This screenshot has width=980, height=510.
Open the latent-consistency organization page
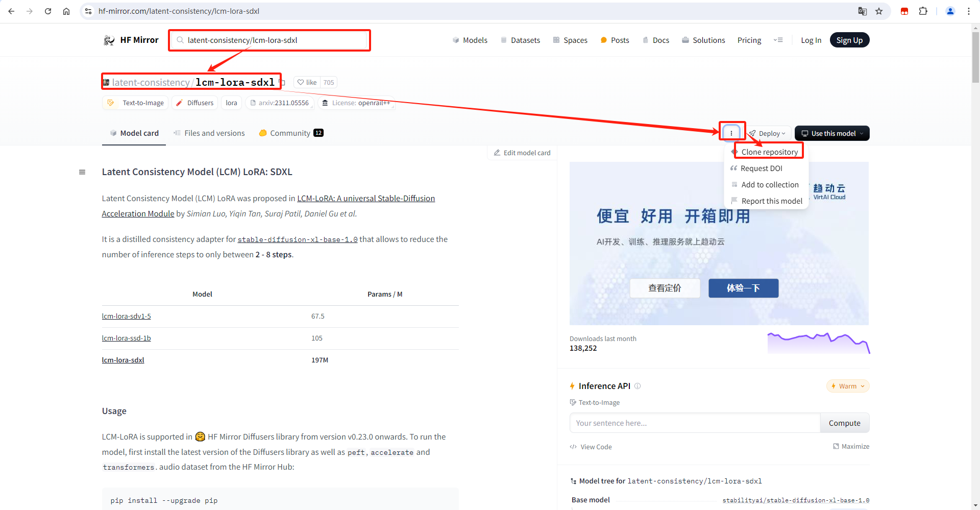[x=151, y=82]
